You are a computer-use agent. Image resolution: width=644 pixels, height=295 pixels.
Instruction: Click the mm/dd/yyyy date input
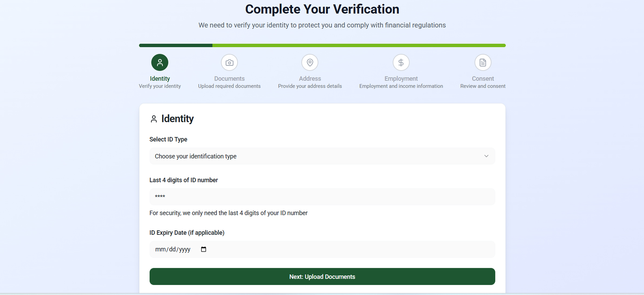[173, 249]
